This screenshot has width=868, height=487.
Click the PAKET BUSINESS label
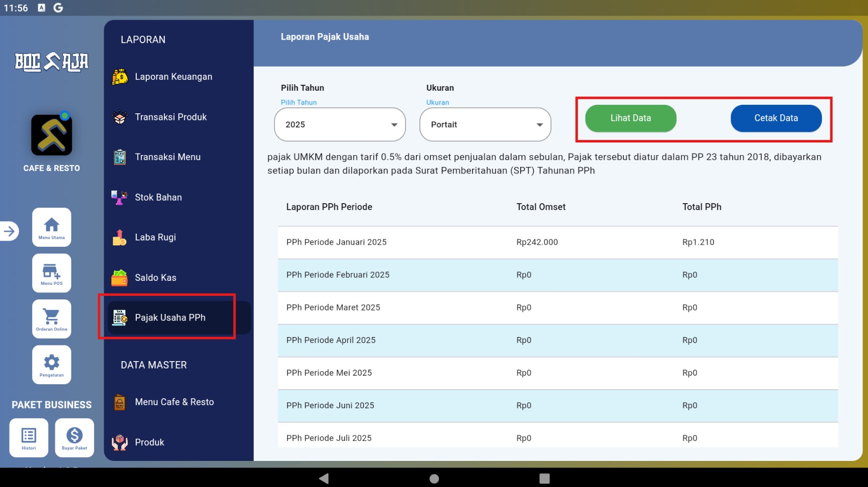coord(52,405)
